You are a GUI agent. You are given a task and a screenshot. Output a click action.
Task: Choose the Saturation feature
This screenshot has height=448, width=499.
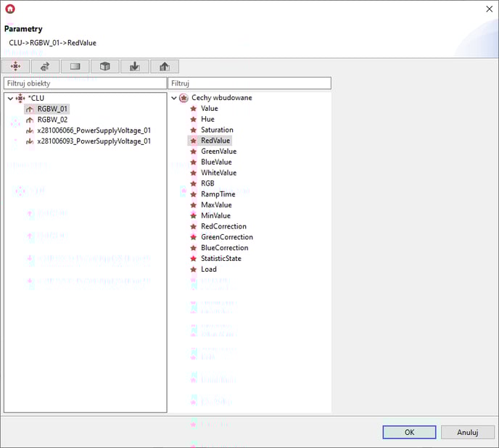tap(217, 130)
